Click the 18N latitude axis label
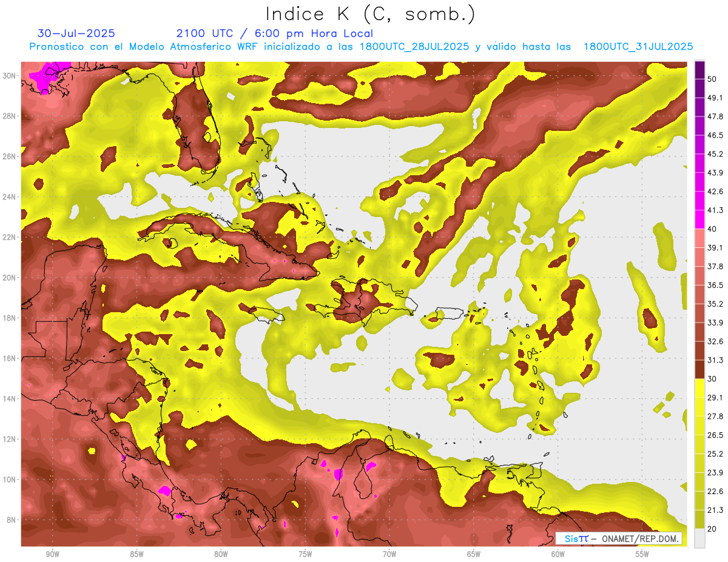Viewport: 728px width, 562px height. click(10, 318)
